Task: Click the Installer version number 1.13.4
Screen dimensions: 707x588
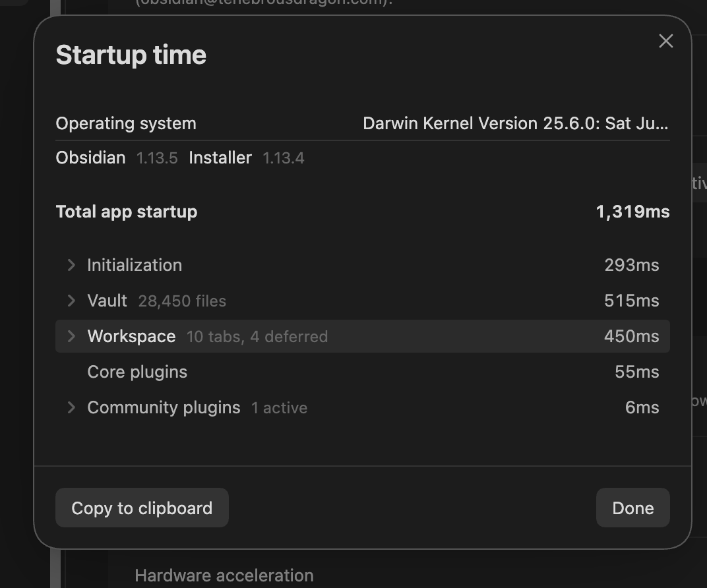Action: click(x=283, y=158)
